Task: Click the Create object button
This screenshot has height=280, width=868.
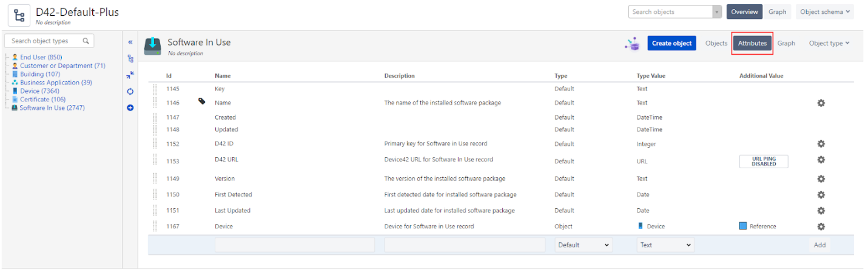Action: 671,43
